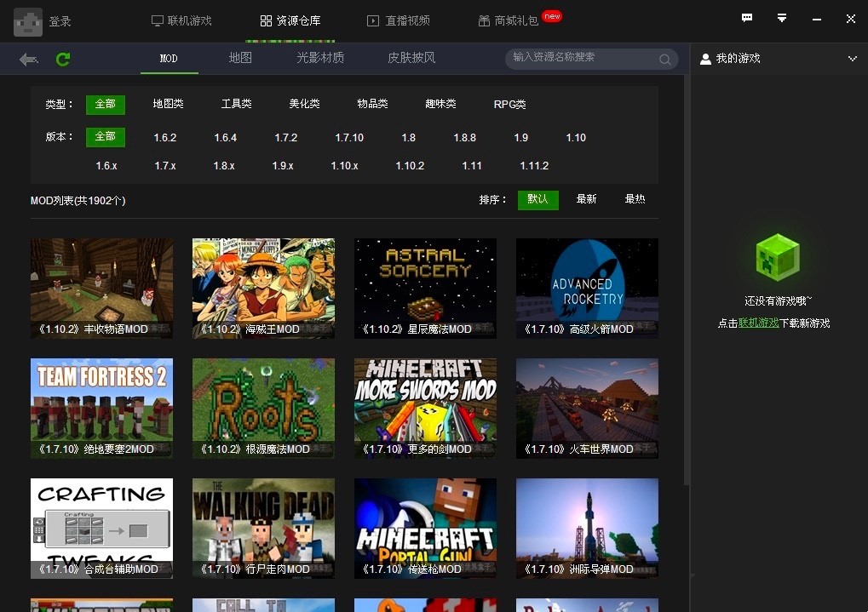Select the 工具类 type filter
The width and height of the screenshot is (868, 612).
tap(236, 104)
